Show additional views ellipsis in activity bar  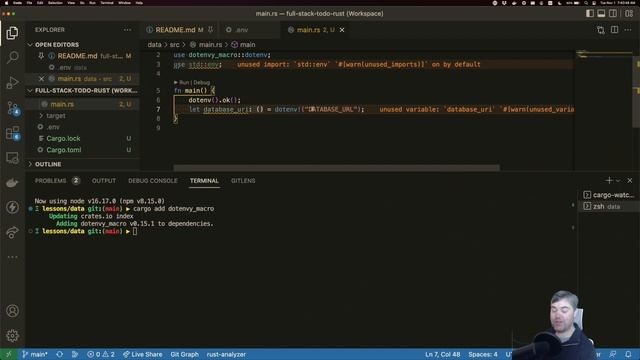[x=12, y=257]
